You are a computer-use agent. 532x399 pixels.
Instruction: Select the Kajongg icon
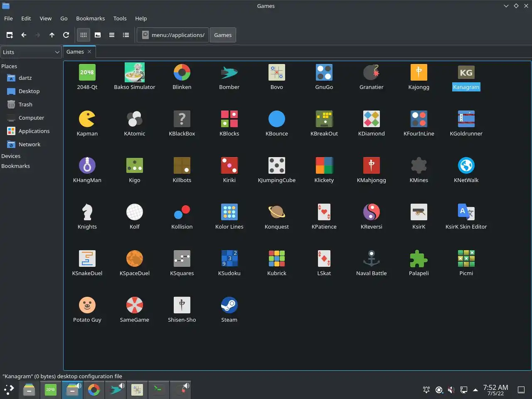419,72
